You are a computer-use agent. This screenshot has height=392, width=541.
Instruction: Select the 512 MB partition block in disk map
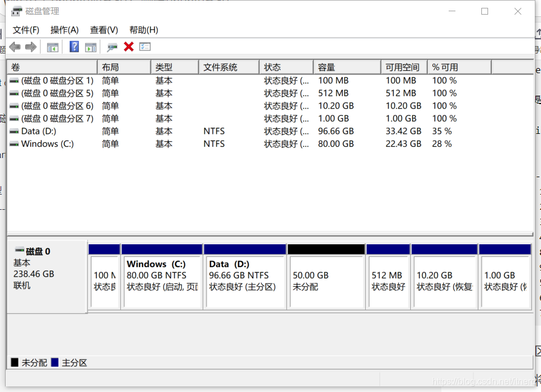[x=388, y=276]
